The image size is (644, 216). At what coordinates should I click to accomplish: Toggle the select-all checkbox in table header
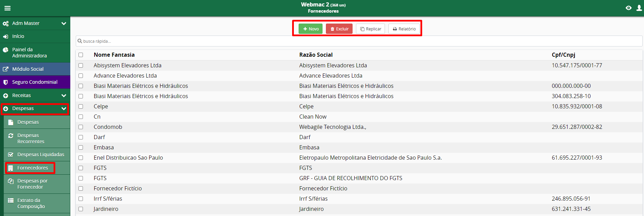pos(81,55)
